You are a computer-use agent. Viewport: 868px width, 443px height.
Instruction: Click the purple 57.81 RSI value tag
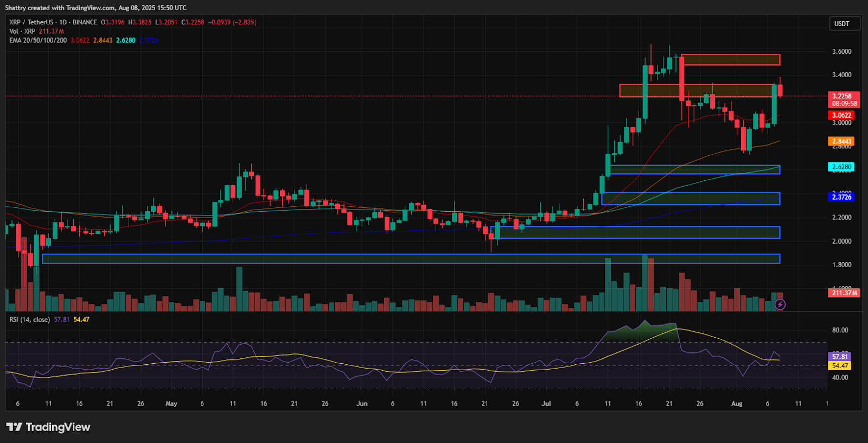click(839, 357)
